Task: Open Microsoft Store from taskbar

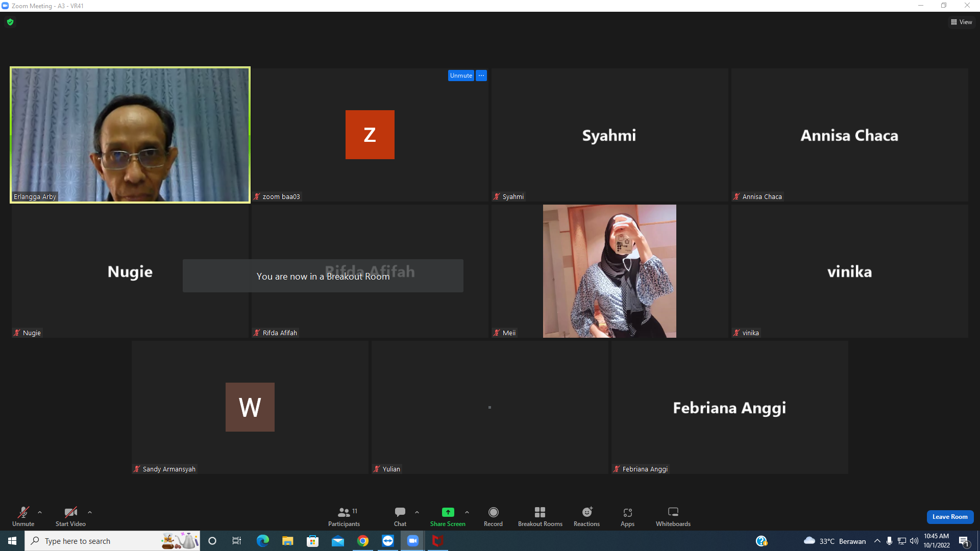Action: pyautogui.click(x=312, y=541)
